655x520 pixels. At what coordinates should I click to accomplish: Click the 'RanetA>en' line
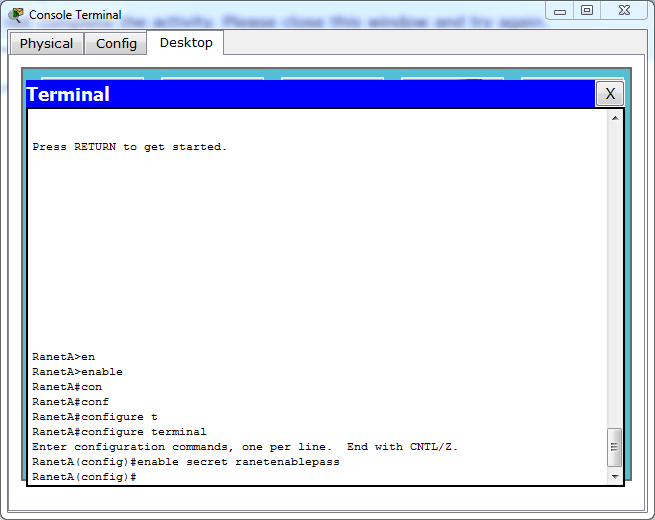point(63,357)
